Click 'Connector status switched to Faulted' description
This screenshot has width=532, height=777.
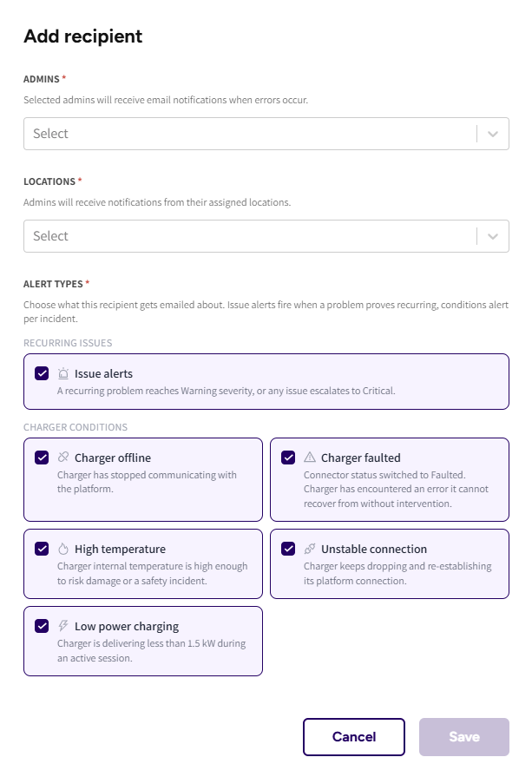(x=396, y=489)
